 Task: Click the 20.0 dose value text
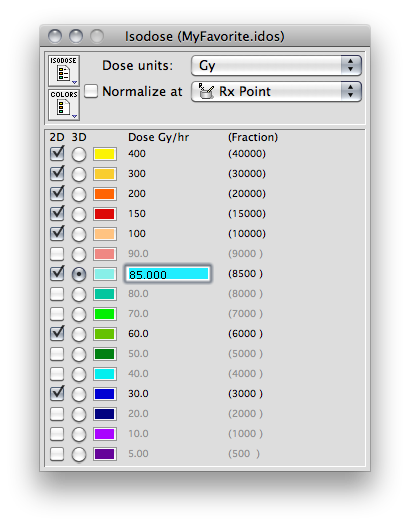point(138,414)
